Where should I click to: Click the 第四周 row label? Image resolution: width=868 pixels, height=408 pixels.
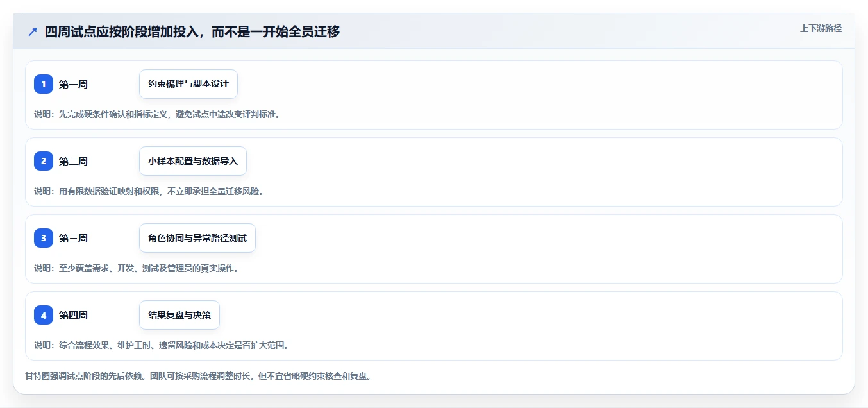pyautogui.click(x=73, y=315)
